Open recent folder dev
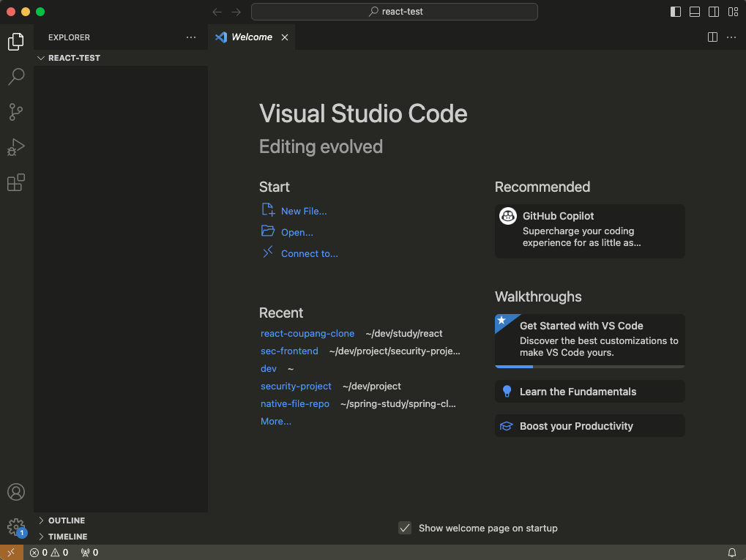Screen dimensions: 746x560 tap(269, 369)
